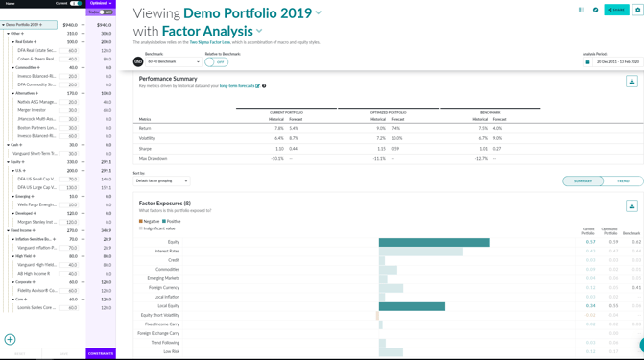
Task: Click the compass explore icon
Action: tap(596, 10)
